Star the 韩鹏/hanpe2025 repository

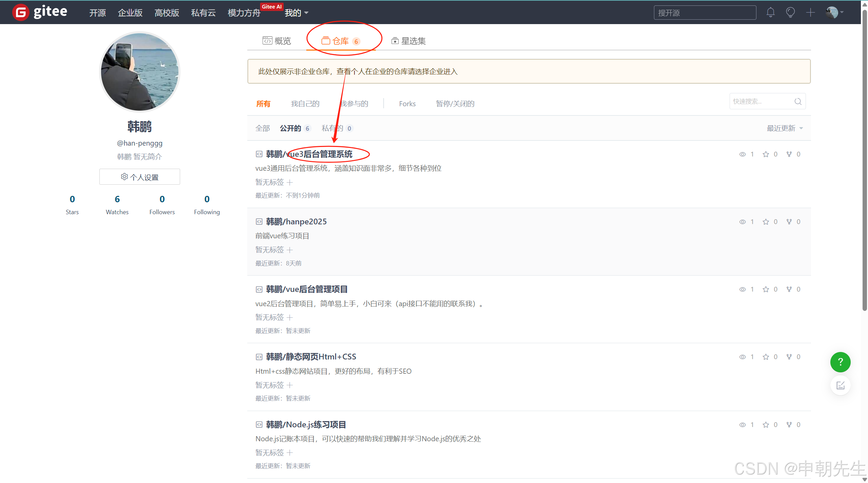tap(766, 222)
